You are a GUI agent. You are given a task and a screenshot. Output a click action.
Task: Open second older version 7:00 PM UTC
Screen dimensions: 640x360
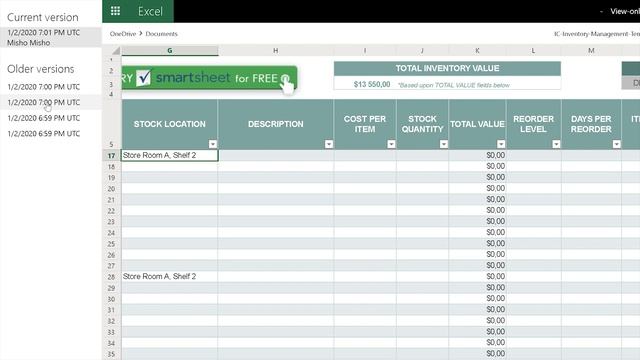(x=44, y=102)
